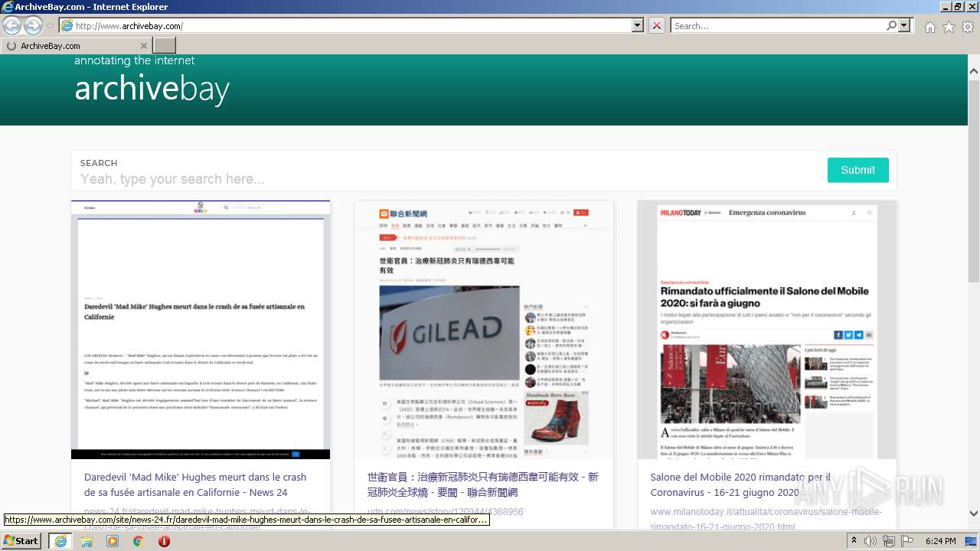This screenshot has height=551, width=980.
Task: Open Windows Explorer folder from taskbar
Action: [87, 541]
